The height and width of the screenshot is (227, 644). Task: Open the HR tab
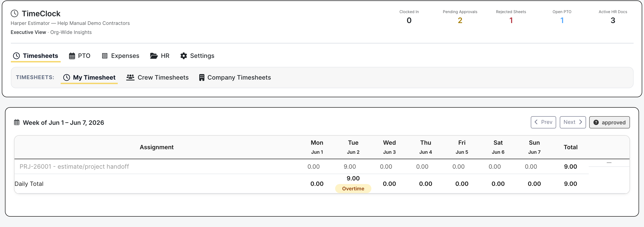tap(160, 56)
